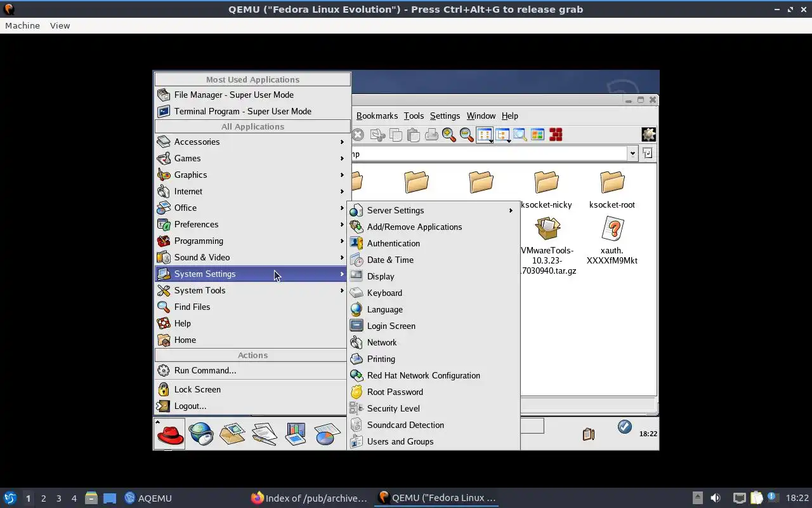Expand Server Settings submenu
This screenshot has width=812, height=508.
coord(433,210)
